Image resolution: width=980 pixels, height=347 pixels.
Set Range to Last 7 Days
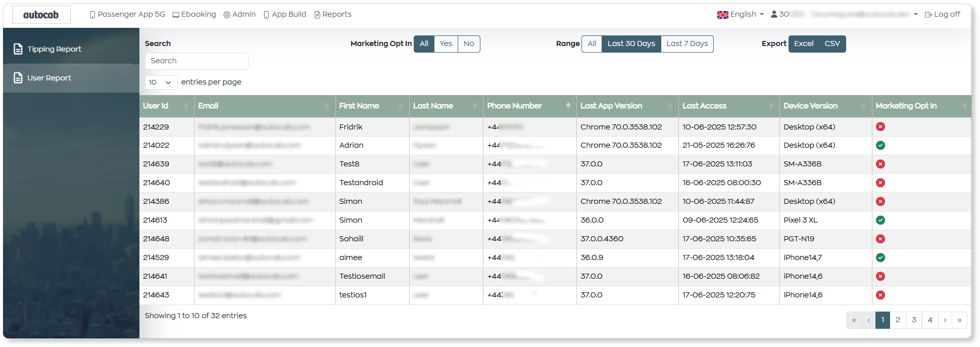coord(687,44)
